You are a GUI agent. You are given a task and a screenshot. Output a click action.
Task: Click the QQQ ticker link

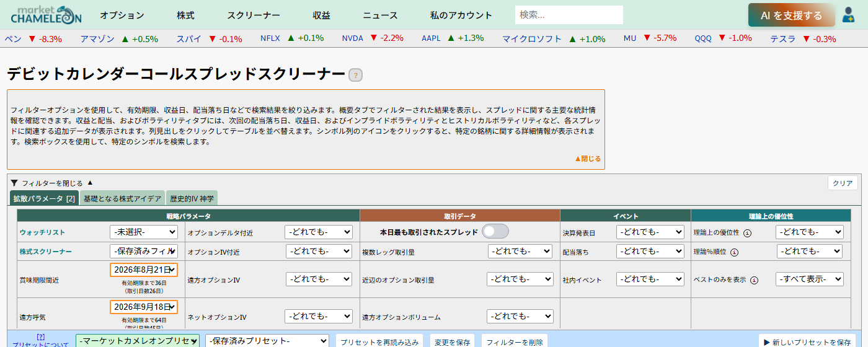pos(703,38)
